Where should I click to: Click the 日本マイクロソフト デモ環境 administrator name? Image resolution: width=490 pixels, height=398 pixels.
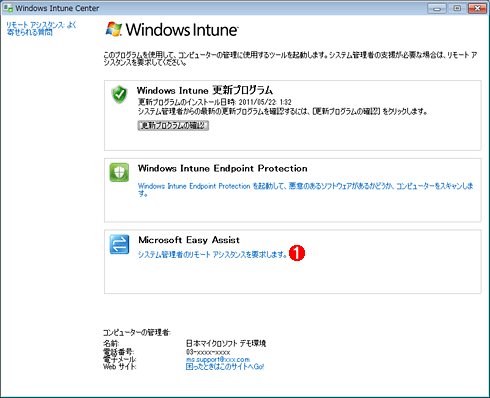tap(226, 343)
